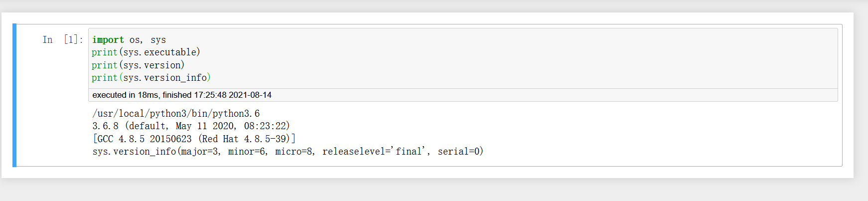This screenshot has width=868, height=201.
Task: Place cursor in the import os, sys line
Action: click(x=129, y=40)
